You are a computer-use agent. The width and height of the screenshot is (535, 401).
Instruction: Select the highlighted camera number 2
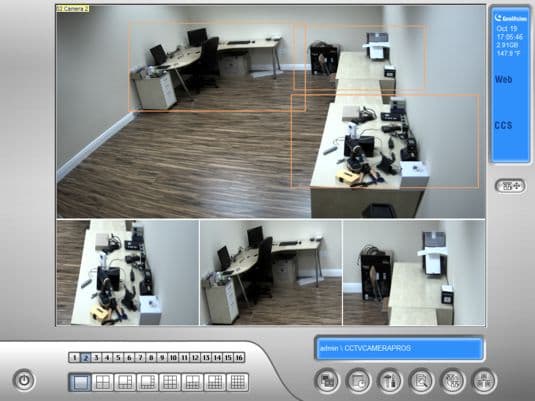coord(85,357)
